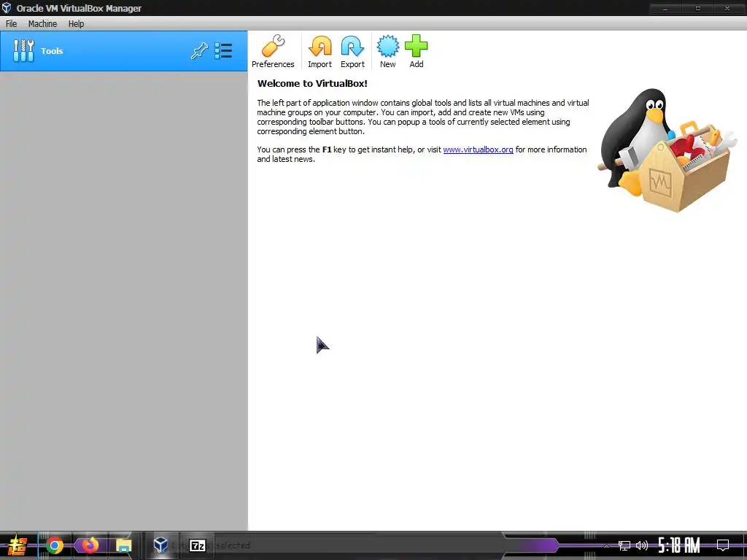747x560 pixels.
Task: Click the VirtualBox title bar app icon
Action: 7,8
